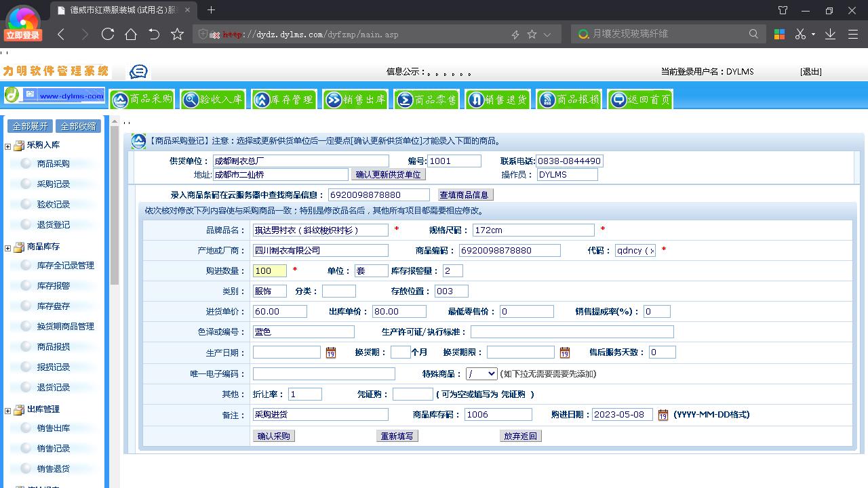868x488 pixels.
Task: Click the yellow 购进数量 input field
Action: tap(268, 270)
